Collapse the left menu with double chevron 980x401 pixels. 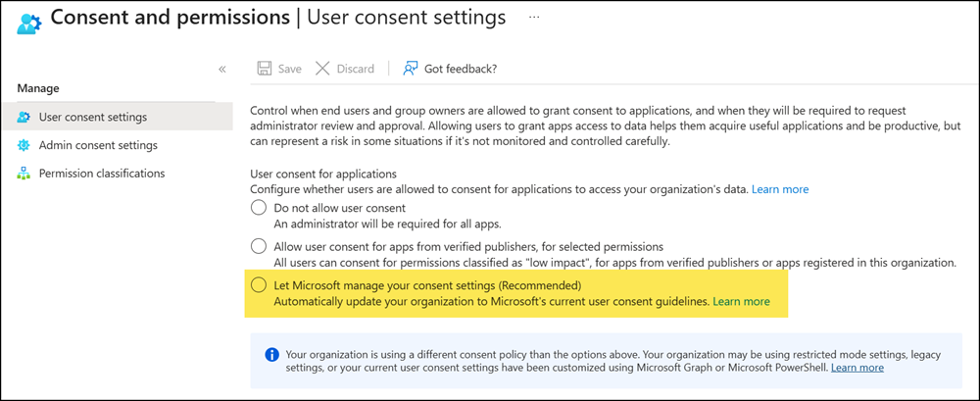pos(222,69)
